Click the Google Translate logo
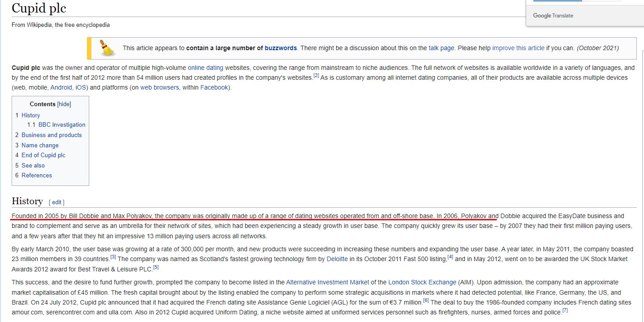 click(553, 16)
